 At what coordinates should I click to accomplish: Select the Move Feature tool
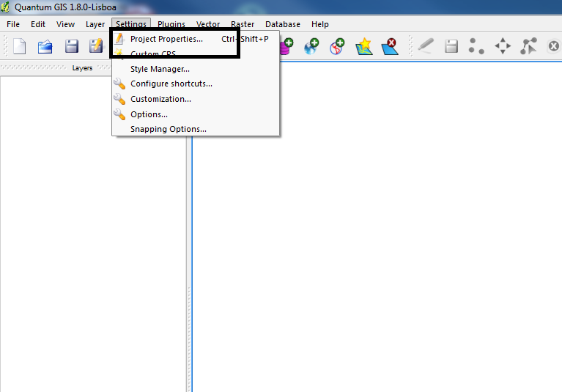503,46
